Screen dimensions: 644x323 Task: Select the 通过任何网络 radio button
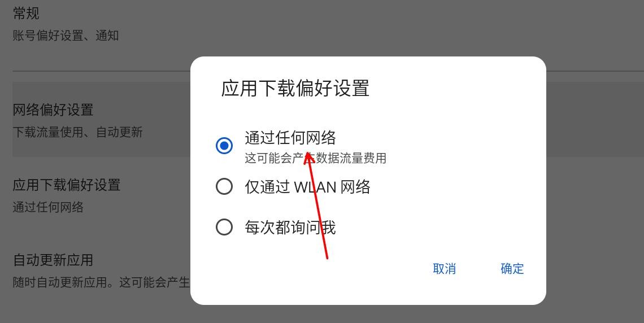tap(224, 145)
